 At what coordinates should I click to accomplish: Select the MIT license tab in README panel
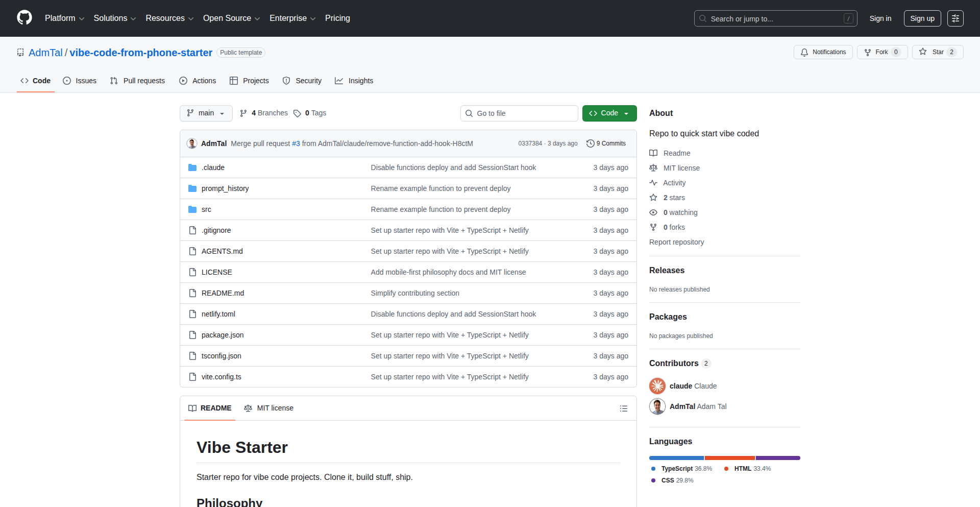[269, 408]
